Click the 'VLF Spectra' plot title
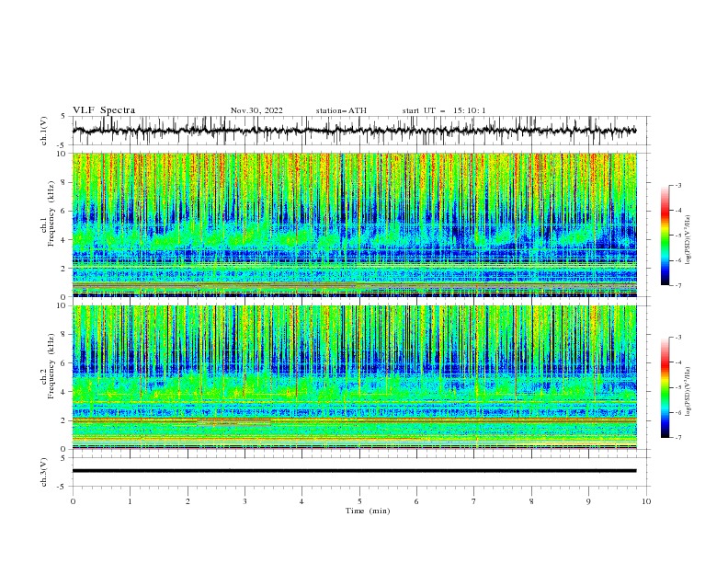The width and height of the screenshot is (728, 563). tap(104, 110)
